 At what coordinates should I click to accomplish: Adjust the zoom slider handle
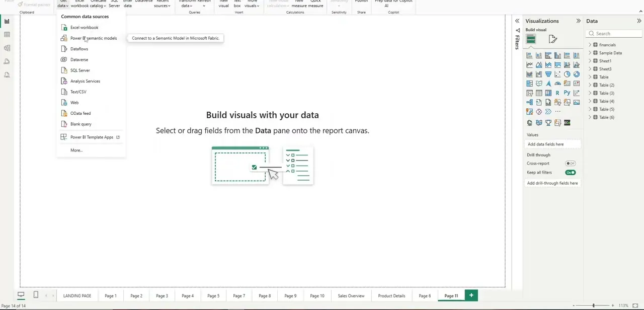[x=593, y=305]
